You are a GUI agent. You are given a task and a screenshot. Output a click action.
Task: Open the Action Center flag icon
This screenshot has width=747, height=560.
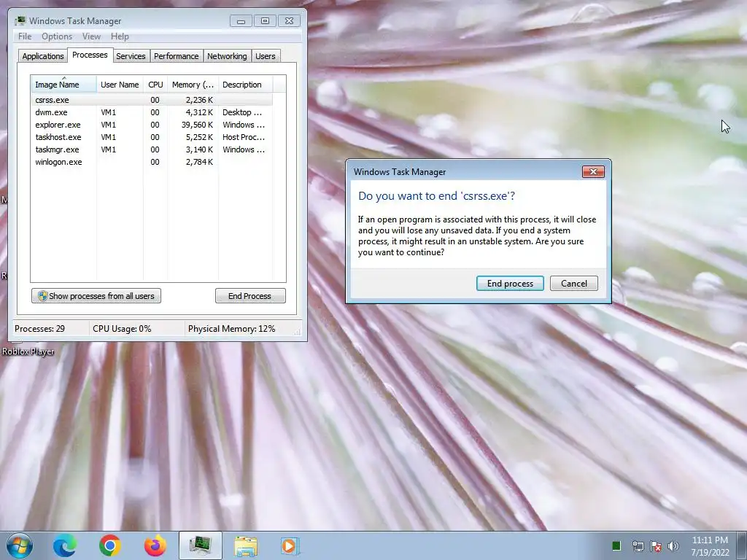coord(656,546)
